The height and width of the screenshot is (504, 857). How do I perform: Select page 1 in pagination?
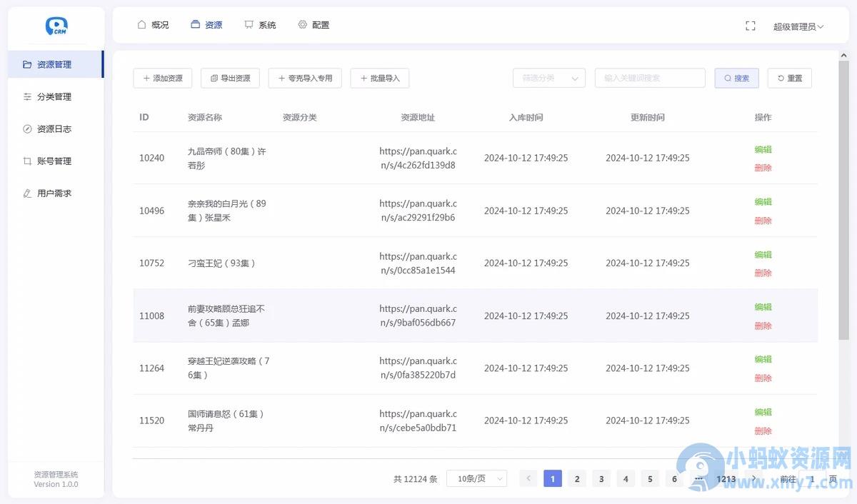(553, 478)
